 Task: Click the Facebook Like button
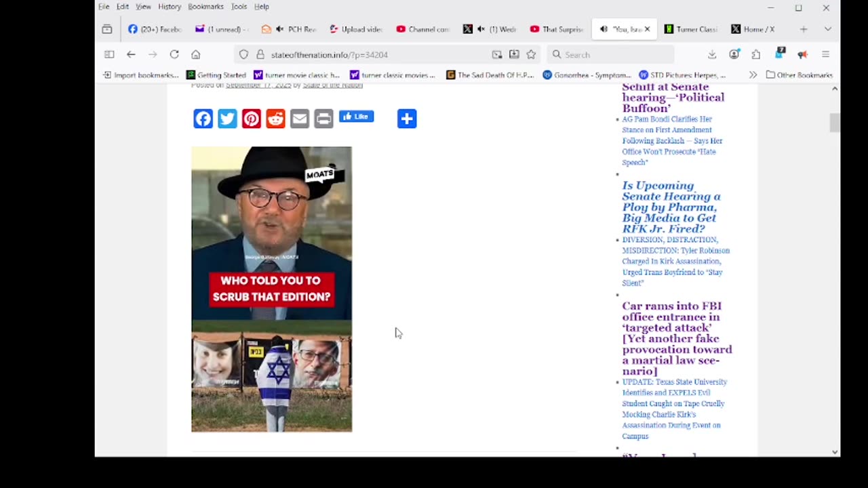click(357, 117)
